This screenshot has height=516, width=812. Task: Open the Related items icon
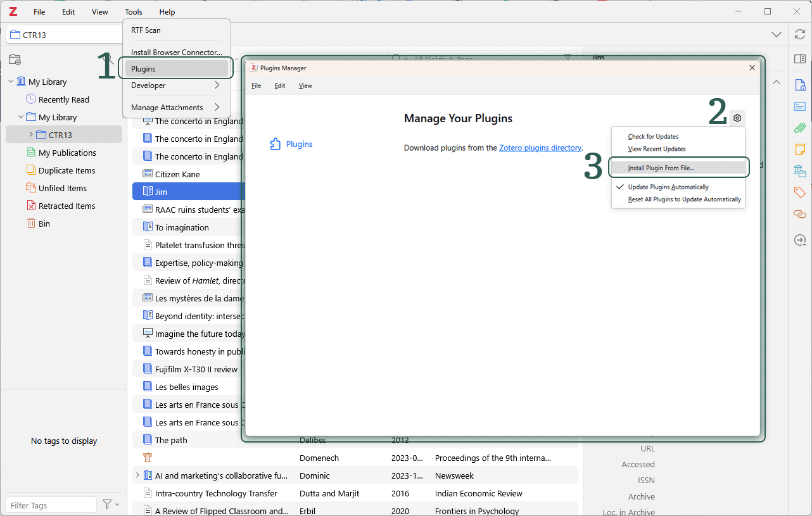tap(800, 214)
